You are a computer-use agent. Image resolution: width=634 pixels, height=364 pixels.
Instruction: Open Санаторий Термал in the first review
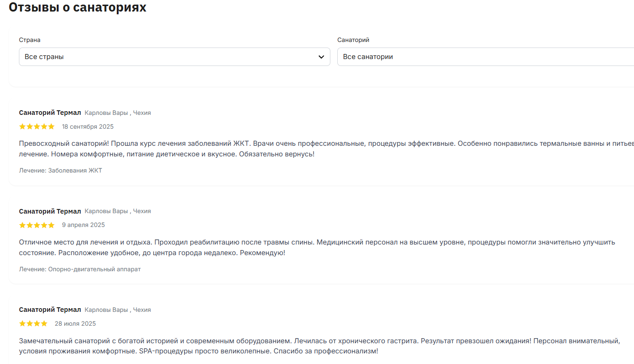50,113
